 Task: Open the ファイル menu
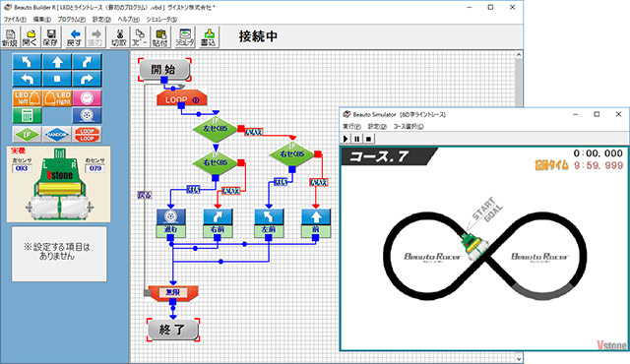coord(15,20)
